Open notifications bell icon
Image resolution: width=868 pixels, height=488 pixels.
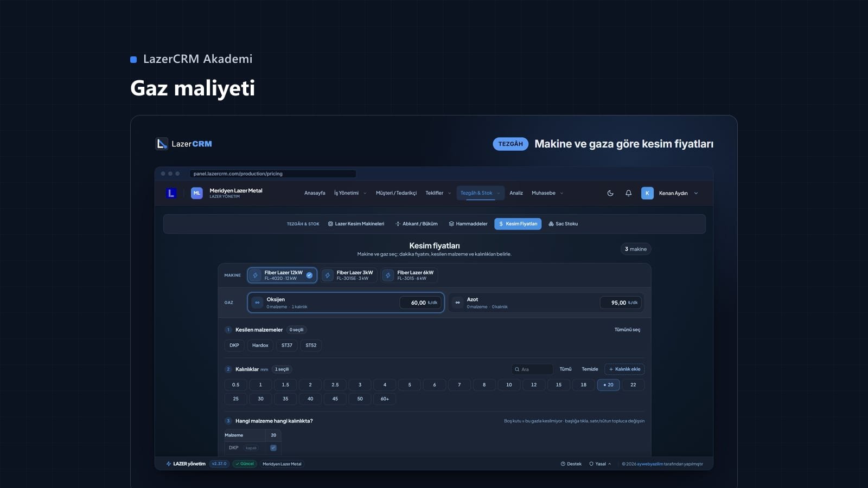628,193
